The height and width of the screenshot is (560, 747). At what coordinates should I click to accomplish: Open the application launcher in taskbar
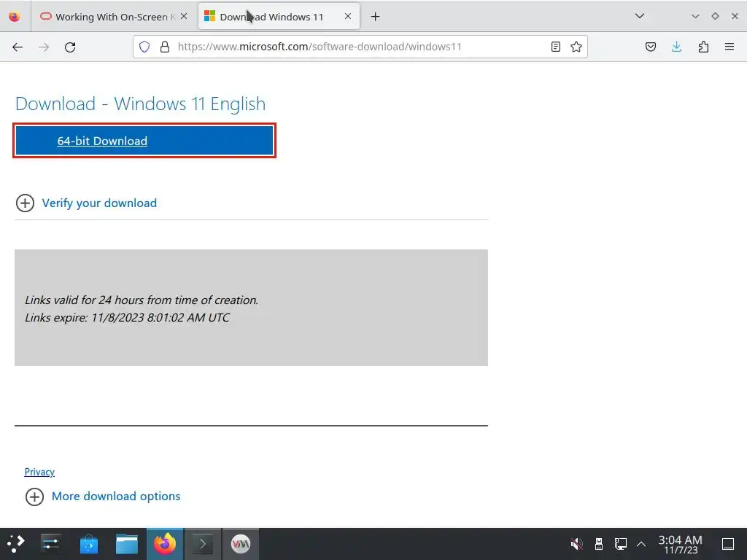(16, 544)
